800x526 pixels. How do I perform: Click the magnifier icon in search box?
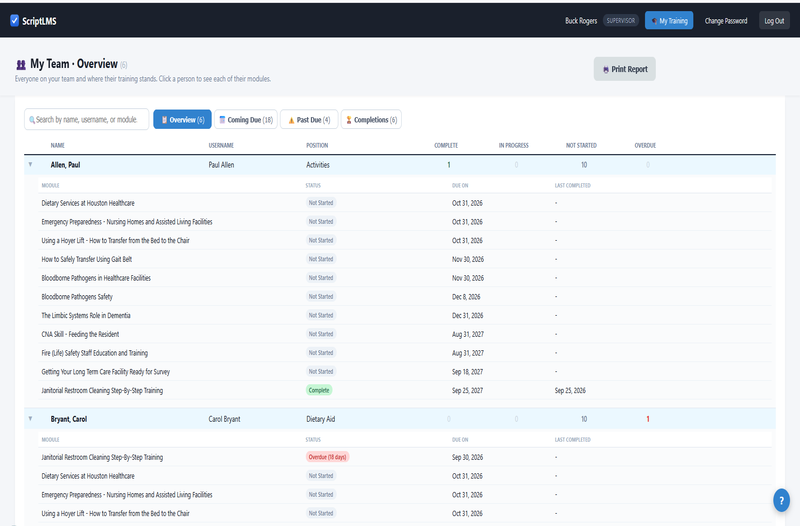(x=32, y=120)
